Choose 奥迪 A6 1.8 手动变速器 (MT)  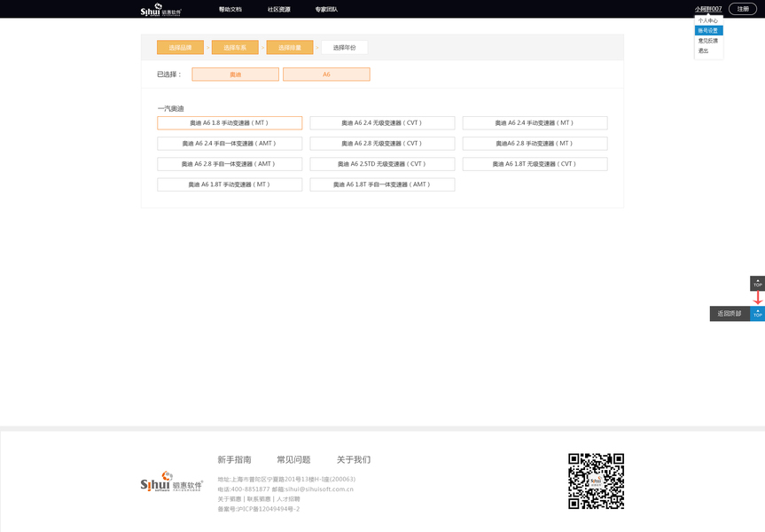pos(230,123)
